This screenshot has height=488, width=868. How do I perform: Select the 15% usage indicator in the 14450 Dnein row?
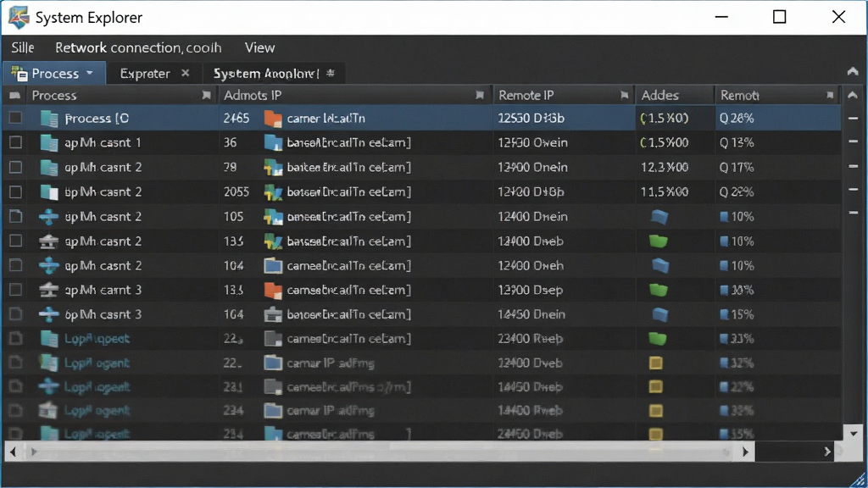click(737, 314)
